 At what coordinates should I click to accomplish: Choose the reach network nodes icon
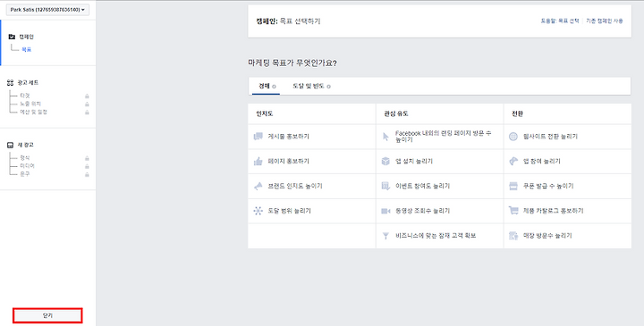[x=258, y=211]
